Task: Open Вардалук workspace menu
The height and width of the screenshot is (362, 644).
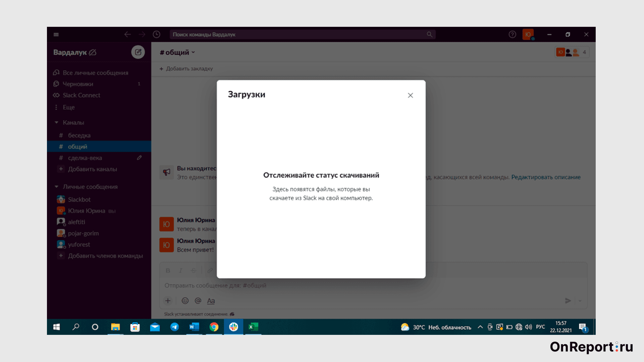Action: pyautogui.click(x=74, y=52)
